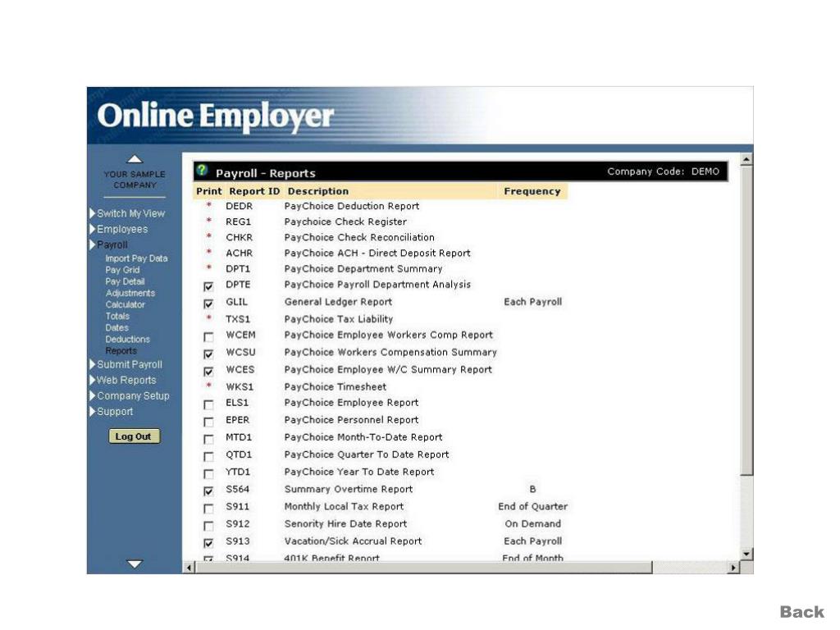
Task: Select PayChoice Deduction Report text
Action: (x=351, y=206)
